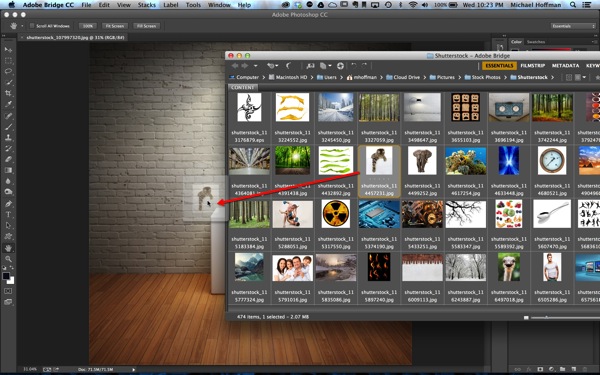The image size is (600, 375).
Task: Select the Eyedropper tool
Action: [8, 104]
